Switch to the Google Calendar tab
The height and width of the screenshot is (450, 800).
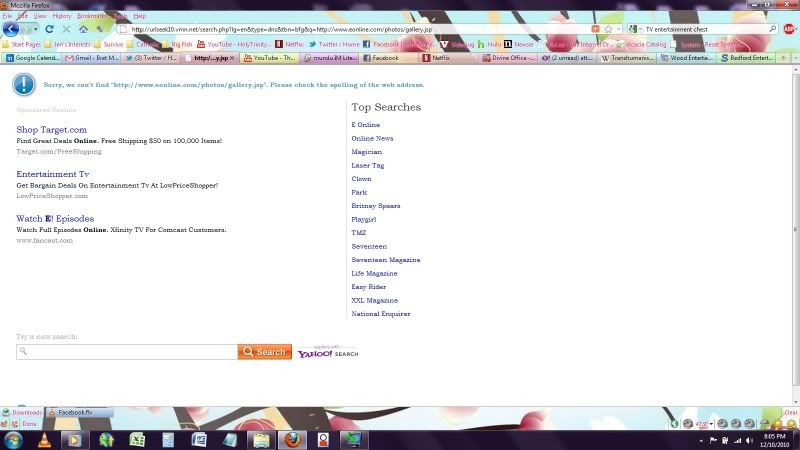click(x=32, y=58)
